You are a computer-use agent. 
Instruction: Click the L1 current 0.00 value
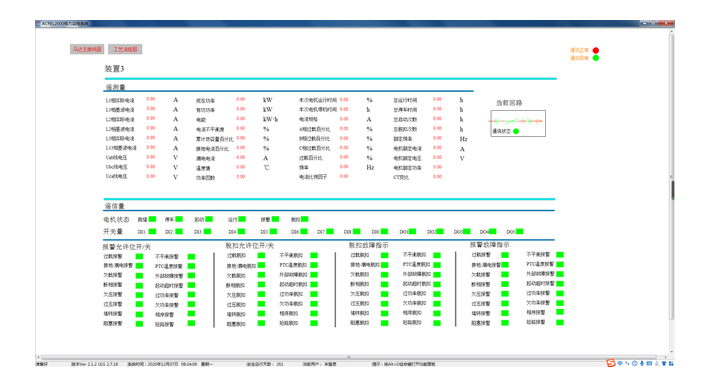(x=150, y=99)
